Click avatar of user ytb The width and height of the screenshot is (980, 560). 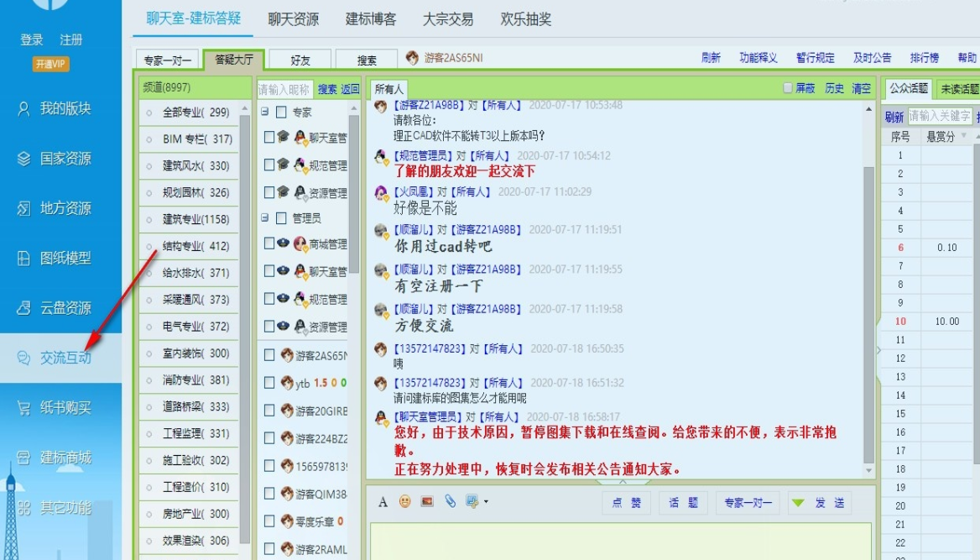[287, 382]
